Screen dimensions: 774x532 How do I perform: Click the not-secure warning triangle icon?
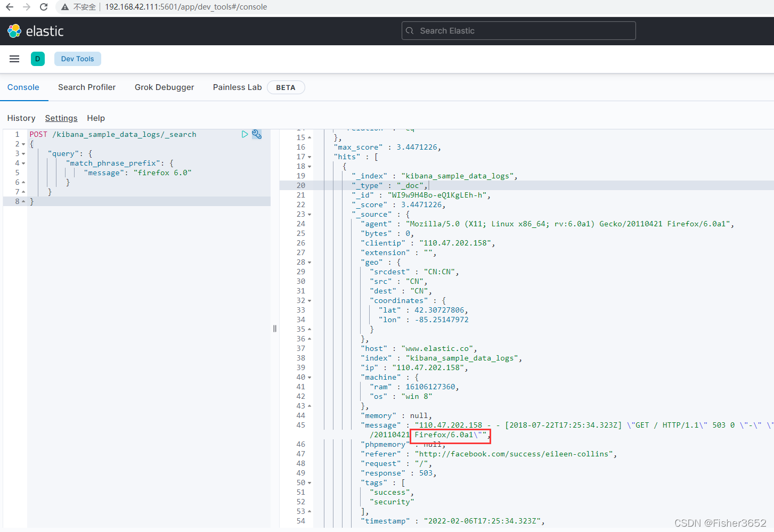tap(65, 7)
